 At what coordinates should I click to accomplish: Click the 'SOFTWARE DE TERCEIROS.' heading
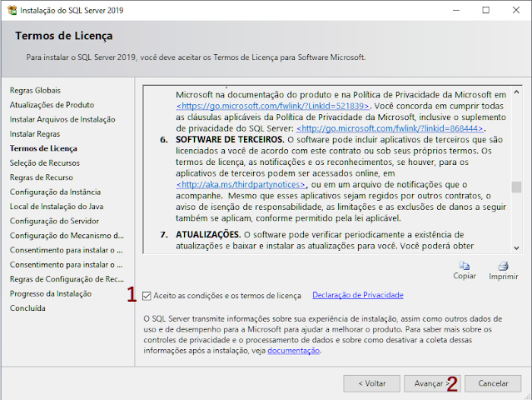pyautogui.click(x=230, y=139)
